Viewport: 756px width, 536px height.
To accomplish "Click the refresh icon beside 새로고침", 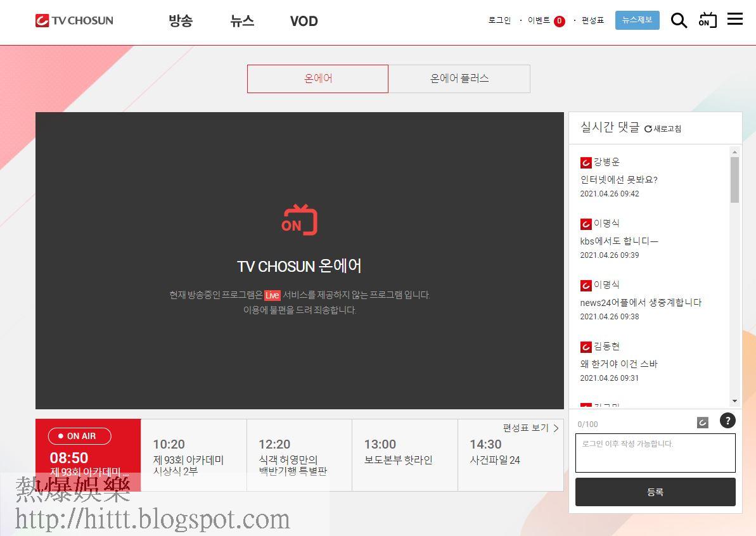I will click(x=648, y=129).
